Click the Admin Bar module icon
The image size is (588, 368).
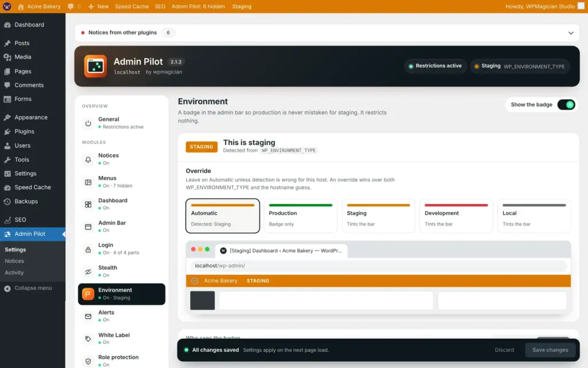88,227
